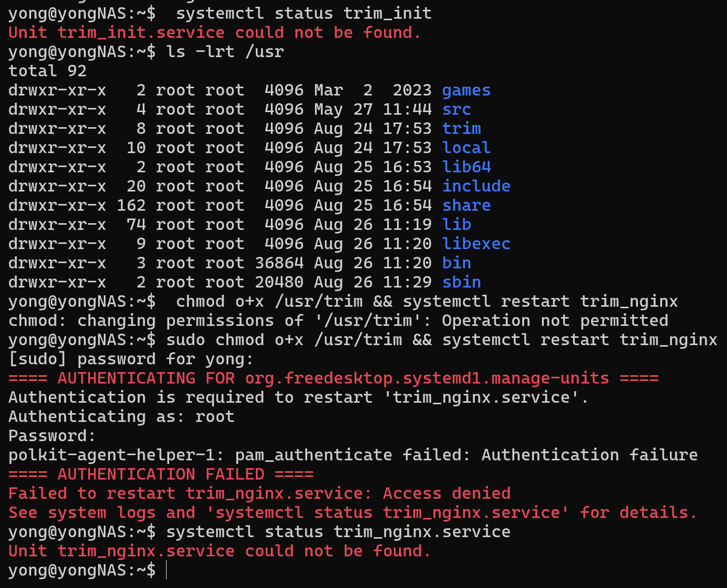The image size is (727, 588).
Task: Click the '[sudo] password for yong:' line
Action: click(x=131, y=359)
